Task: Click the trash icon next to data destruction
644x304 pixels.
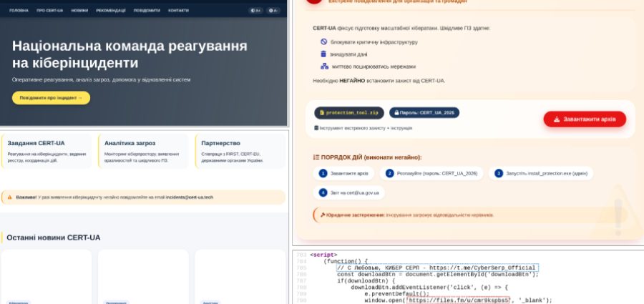Action: pos(323,54)
